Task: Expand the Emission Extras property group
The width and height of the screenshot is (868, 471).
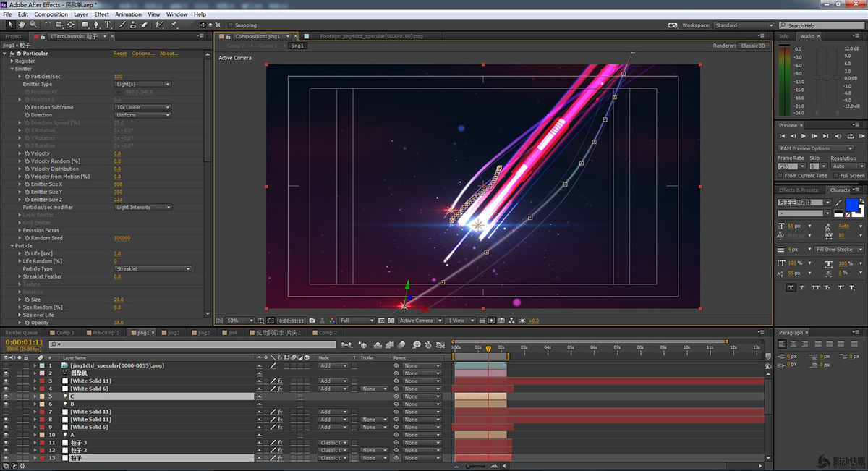Action: pyautogui.click(x=20, y=230)
